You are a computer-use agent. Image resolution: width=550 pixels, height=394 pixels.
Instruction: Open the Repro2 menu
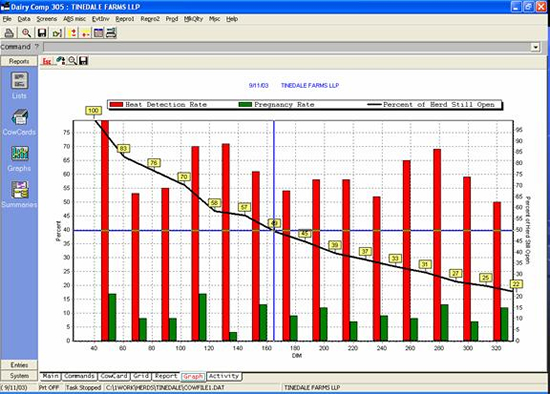150,19
